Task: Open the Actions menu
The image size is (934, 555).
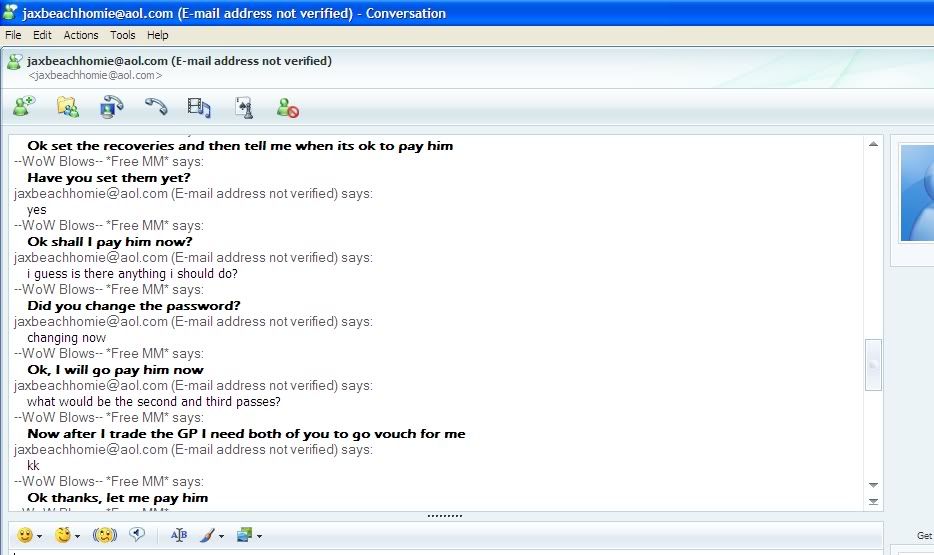Action: (x=81, y=35)
